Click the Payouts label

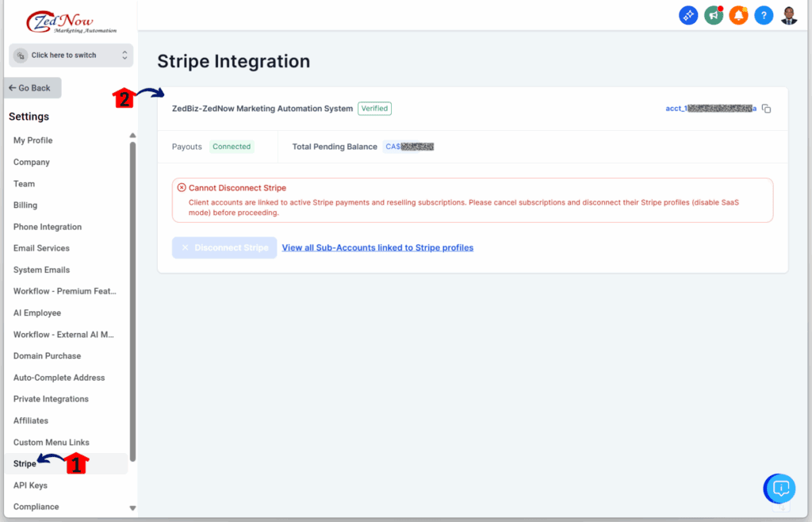[x=187, y=147]
